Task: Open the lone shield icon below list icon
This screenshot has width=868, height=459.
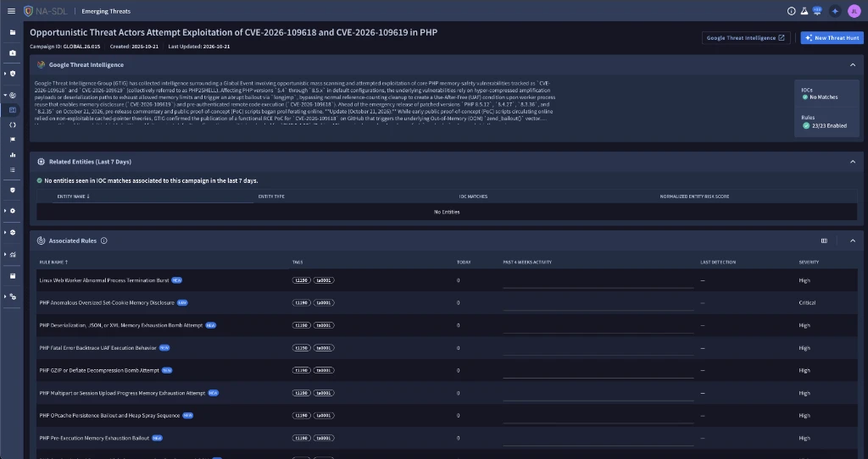Action: 13,191
